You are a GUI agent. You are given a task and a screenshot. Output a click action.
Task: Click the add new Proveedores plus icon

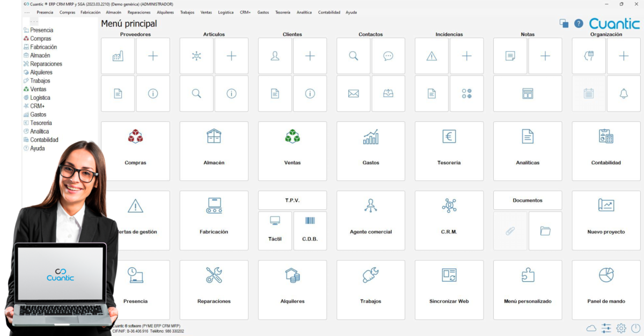pos(153,56)
